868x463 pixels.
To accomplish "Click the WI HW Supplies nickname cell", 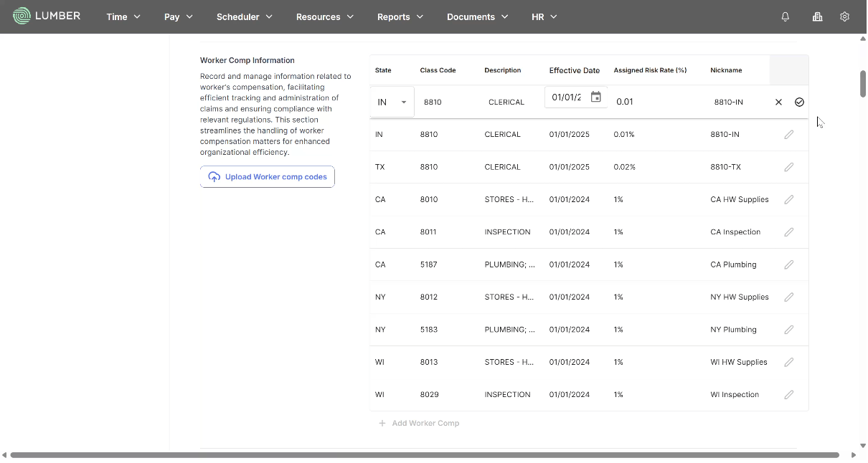I will [x=739, y=362].
